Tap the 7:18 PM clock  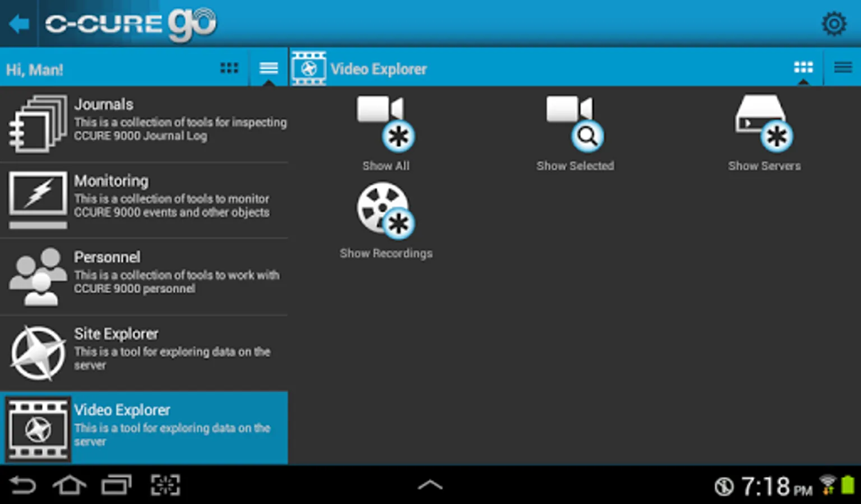pyautogui.click(x=777, y=486)
